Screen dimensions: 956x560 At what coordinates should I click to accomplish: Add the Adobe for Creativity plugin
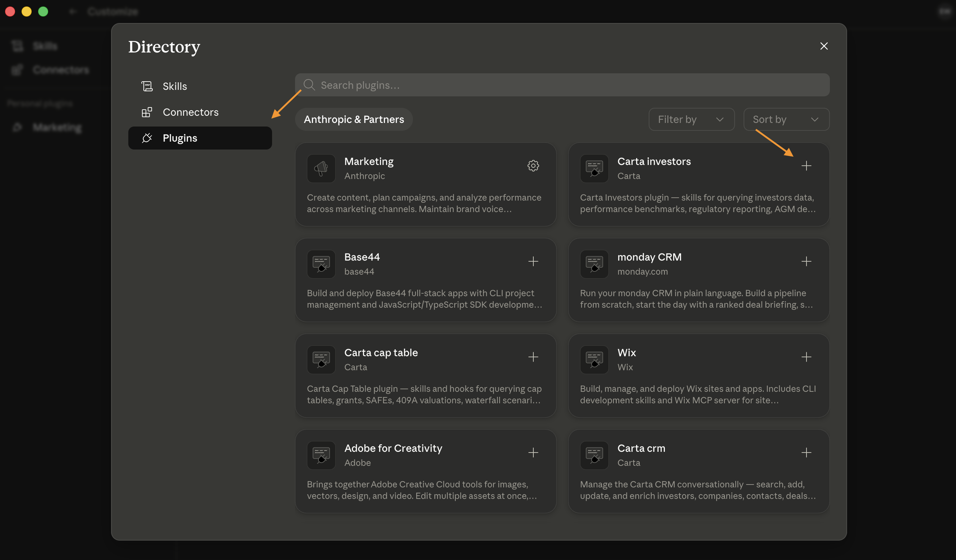(x=533, y=452)
